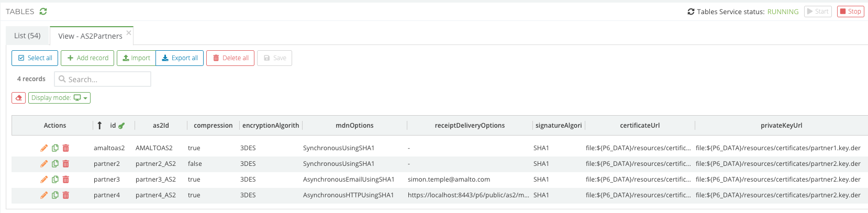Close the View - AS2Partners tab

[x=129, y=32]
